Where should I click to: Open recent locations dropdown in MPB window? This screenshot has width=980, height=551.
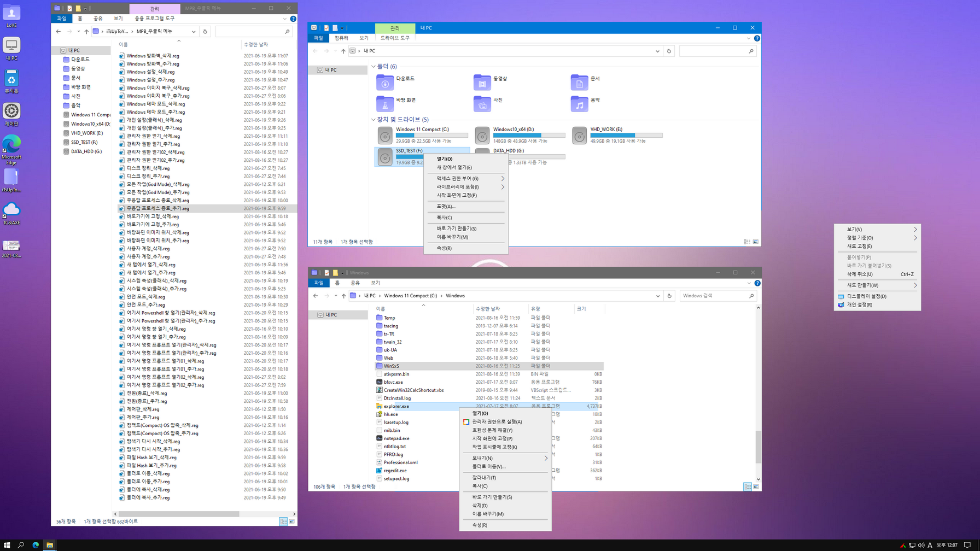click(x=79, y=32)
